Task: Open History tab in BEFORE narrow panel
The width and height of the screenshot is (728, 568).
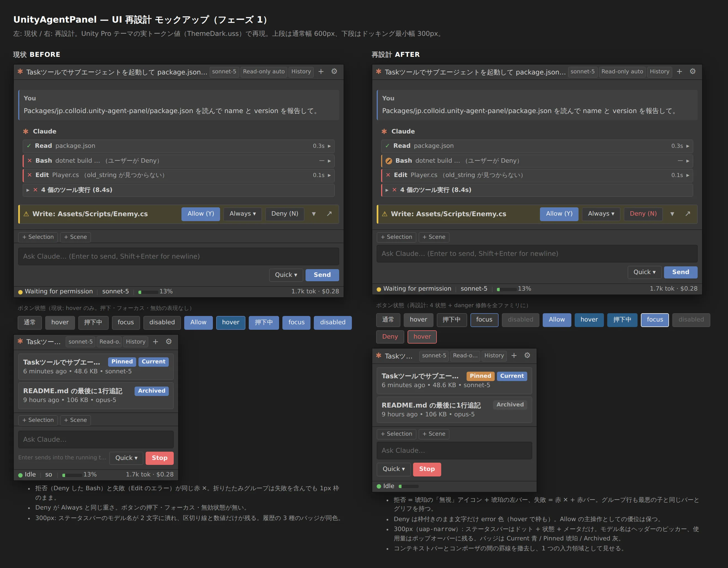Action: pos(136,342)
